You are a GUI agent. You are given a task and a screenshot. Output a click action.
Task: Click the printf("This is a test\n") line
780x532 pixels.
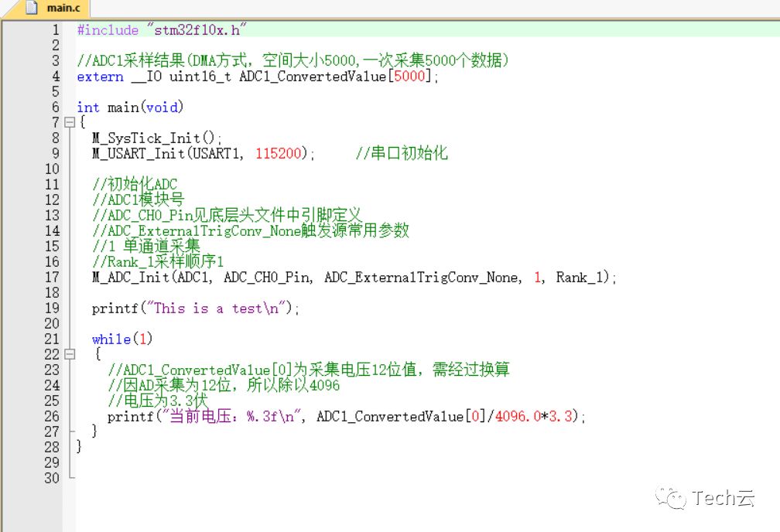tap(196, 309)
